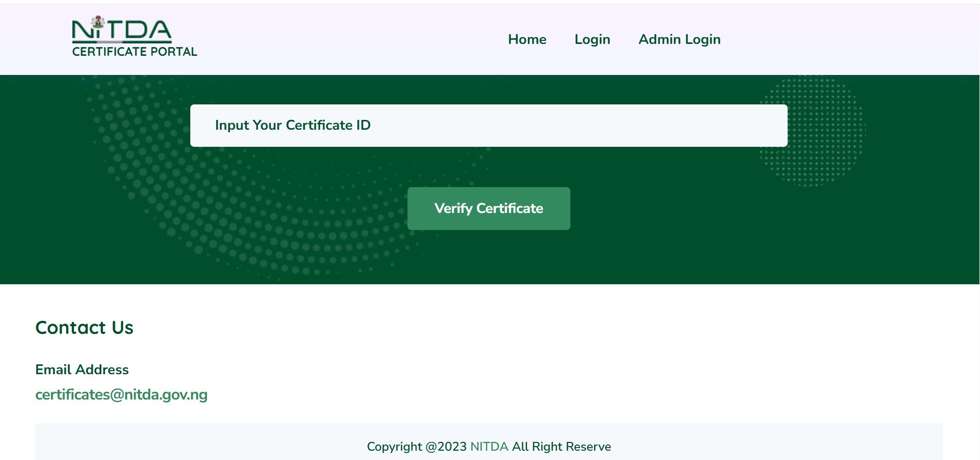This screenshot has width=980, height=460.
Task: Click the Email Address label
Action: (82, 370)
